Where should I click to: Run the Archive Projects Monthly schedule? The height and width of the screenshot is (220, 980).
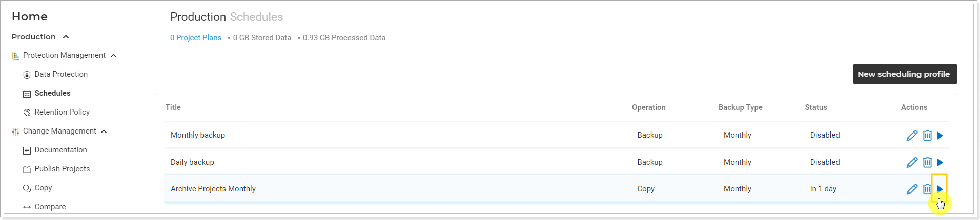940,189
